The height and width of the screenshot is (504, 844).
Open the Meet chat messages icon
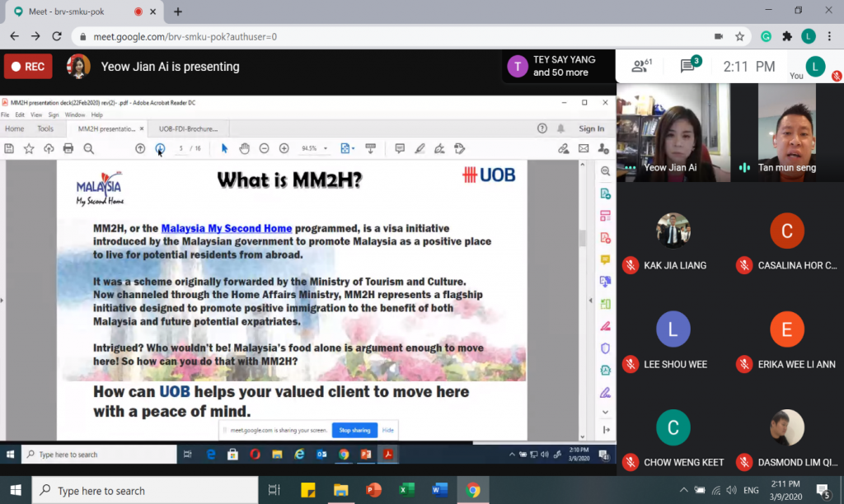[689, 65]
